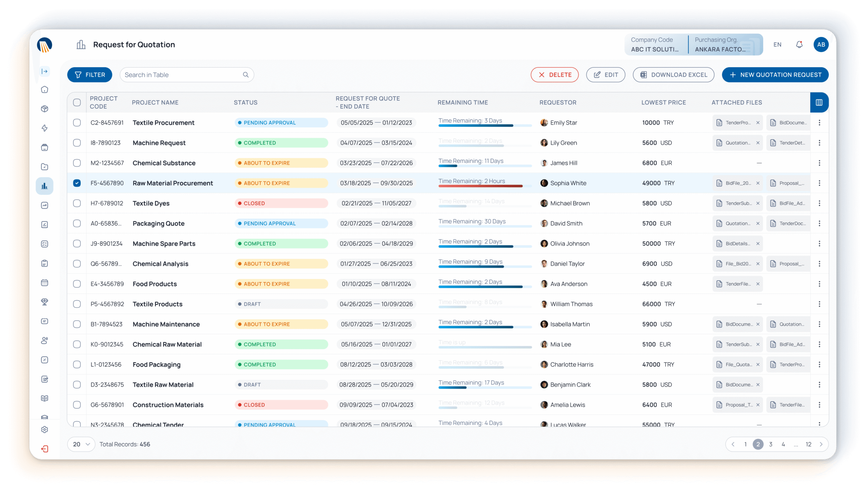
Task: Go to page 12 in pagination
Action: point(808,444)
